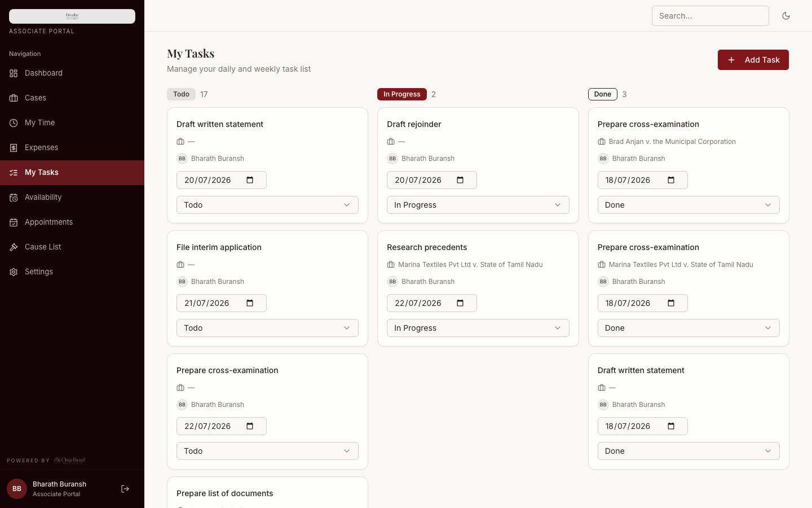Click Brad Anjan v. the Municipal Corporation case
812x508 pixels.
pos(672,142)
